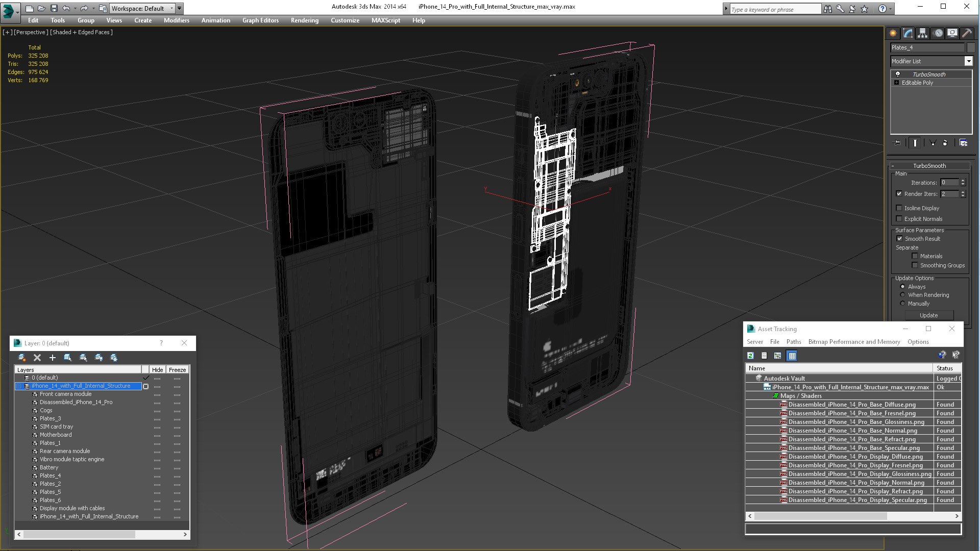Screen dimensions: 980x551
Task: Create new layer in Layer dialog
Action: [22, 358]
